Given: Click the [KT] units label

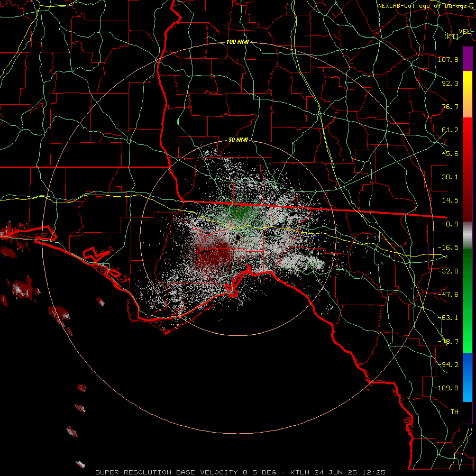Looking at the screenshot, I should (452, 36).
